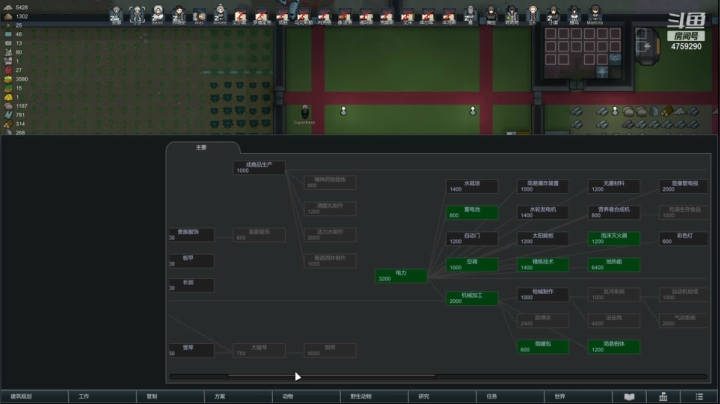This screenshot has width=720, height=404.
Task: Select the 精炼技术 1400 research node
Action: pos(543,264)
